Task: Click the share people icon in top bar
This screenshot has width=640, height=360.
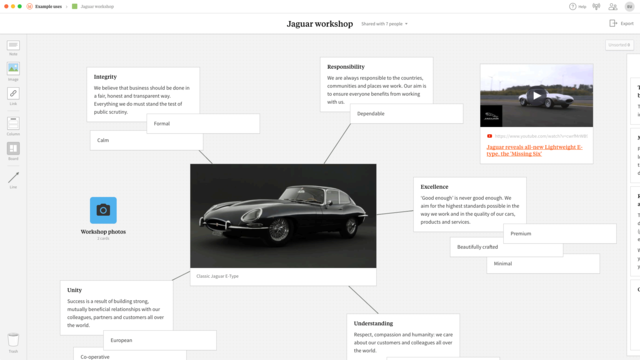Action: click(613, 7)
